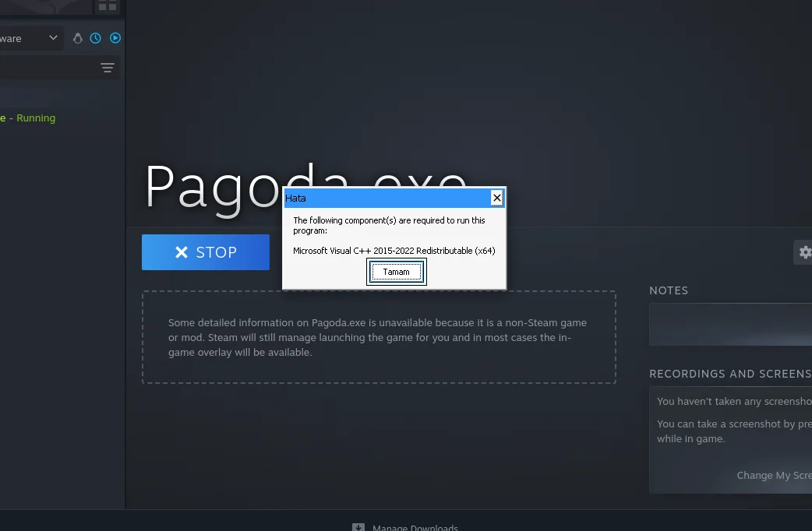Close the Hata error dialog
The width and height of the screenshot is (812, 531).
(x=496, y=198)
